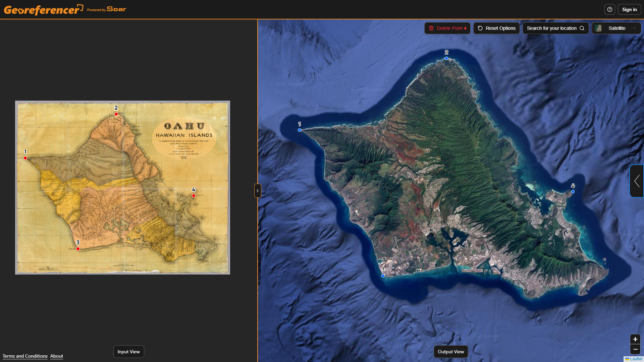Open the Terms and Conditions link
The width and height of the screenshot is (644, 362).
click(x=25, y=356)
